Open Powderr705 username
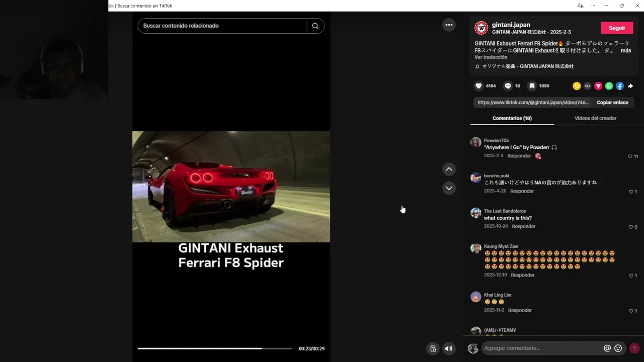 [x=496, y=140]
